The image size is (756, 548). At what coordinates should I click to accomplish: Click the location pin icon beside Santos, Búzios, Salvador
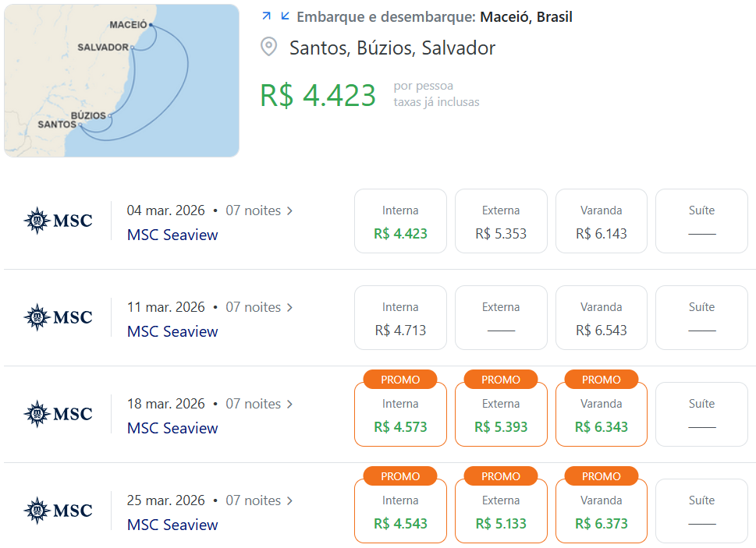coord(268,47)
